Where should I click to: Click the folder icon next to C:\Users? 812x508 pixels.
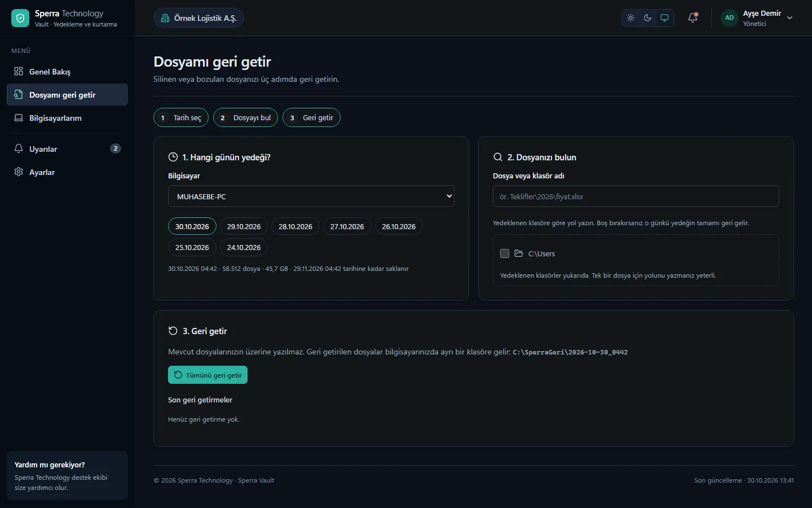519,253
